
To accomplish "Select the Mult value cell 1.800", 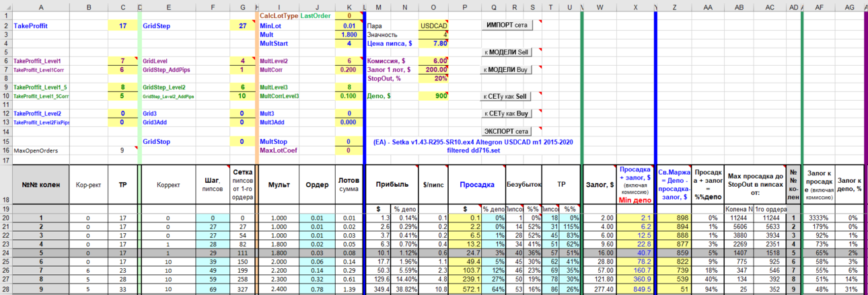I will click(x=349, y=34).
